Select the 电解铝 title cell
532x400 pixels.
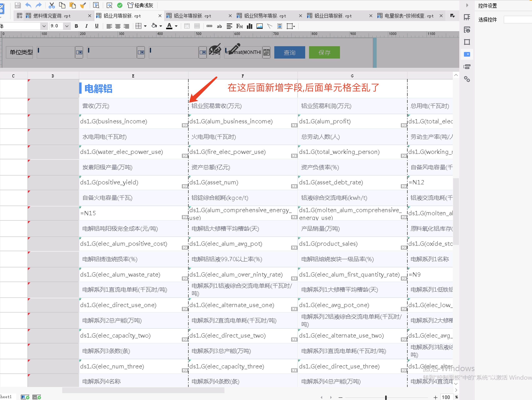133,88
